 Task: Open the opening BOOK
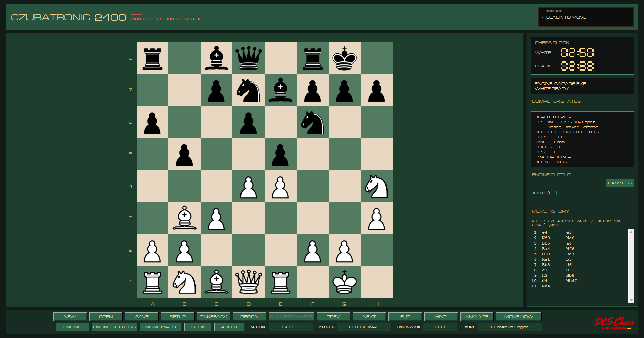coord(198,327)
